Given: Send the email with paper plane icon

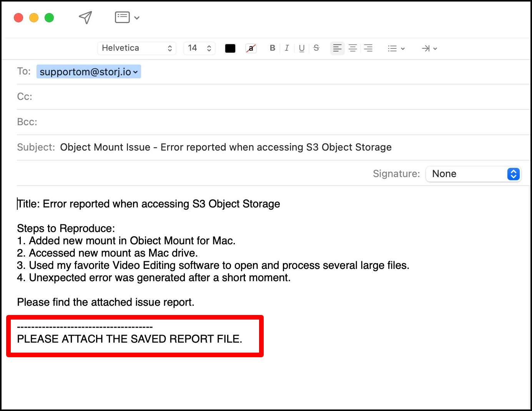Looking at the screenshot, I should click(x=85, y=17).
